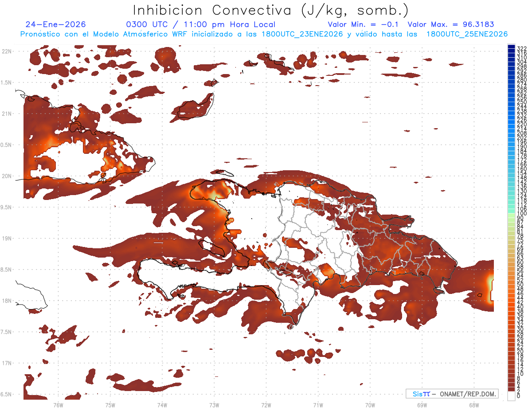
Task: Click the "21N" latitude label
Action: click(x=6, y=114)
